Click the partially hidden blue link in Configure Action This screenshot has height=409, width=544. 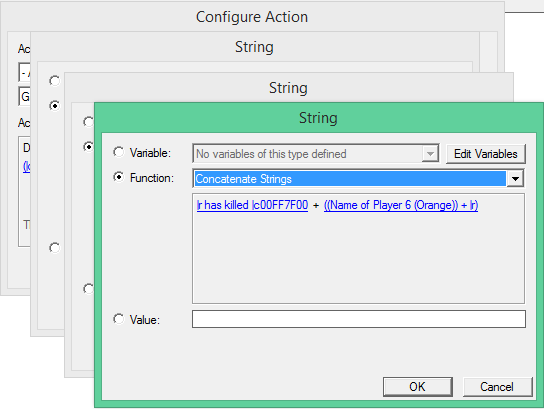[26, 167]
